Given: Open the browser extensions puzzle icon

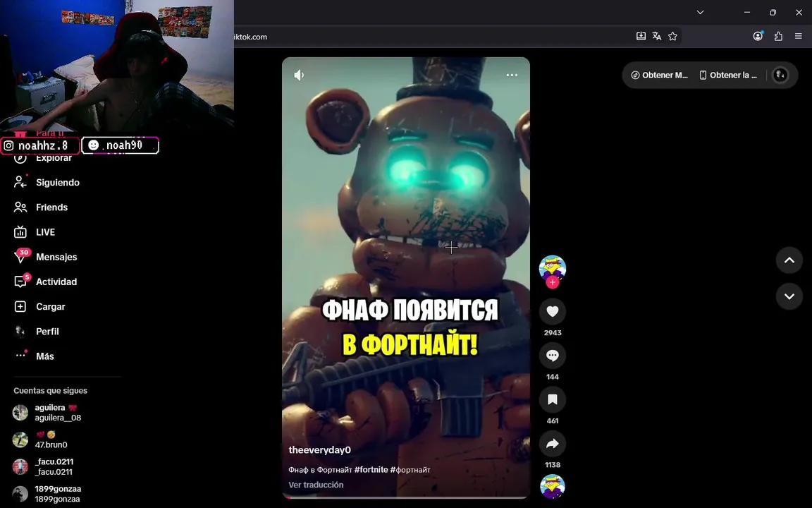Looking at the screenshot, I should 778,36.
